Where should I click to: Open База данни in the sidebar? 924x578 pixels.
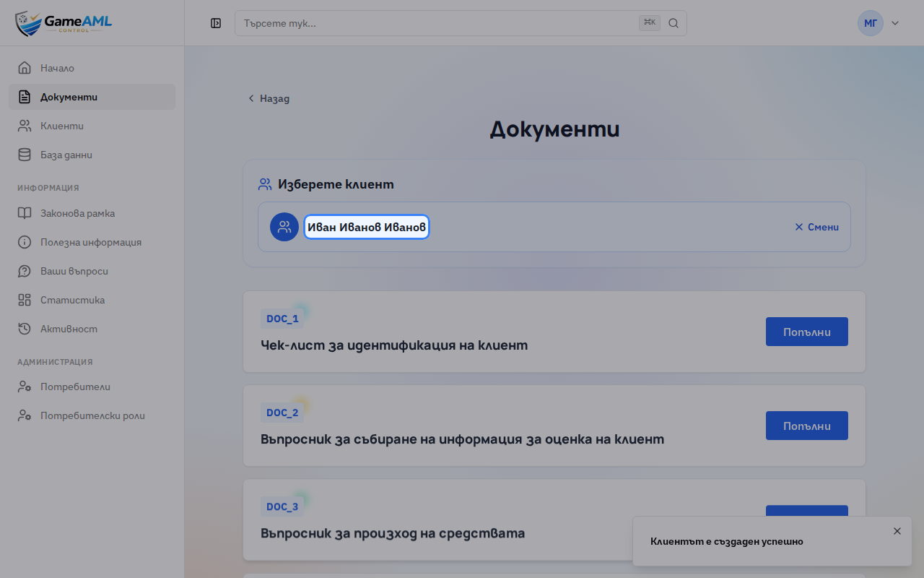[x=92, y=155]
